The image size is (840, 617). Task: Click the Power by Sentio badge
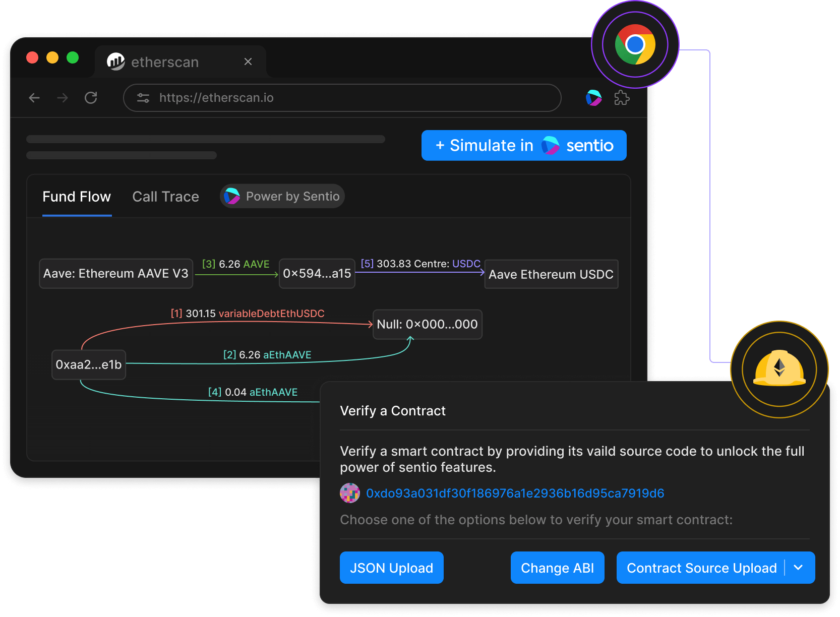coord(282,196)
